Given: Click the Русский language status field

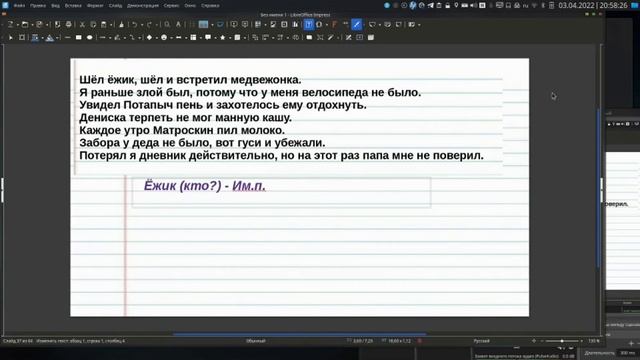Looking at the screenshot, I should click(x=482, y=341).
